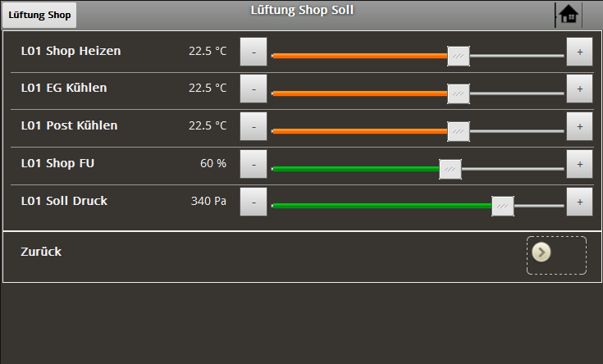Lower the L01 Shop FU percentage
The image size is (603, 364).
coord(254,164)
